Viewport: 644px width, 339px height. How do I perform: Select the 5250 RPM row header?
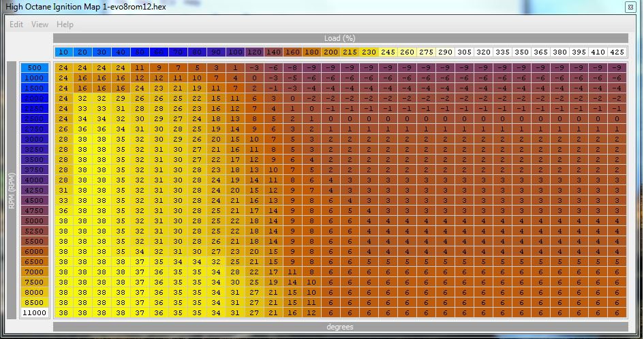point(35,231)
